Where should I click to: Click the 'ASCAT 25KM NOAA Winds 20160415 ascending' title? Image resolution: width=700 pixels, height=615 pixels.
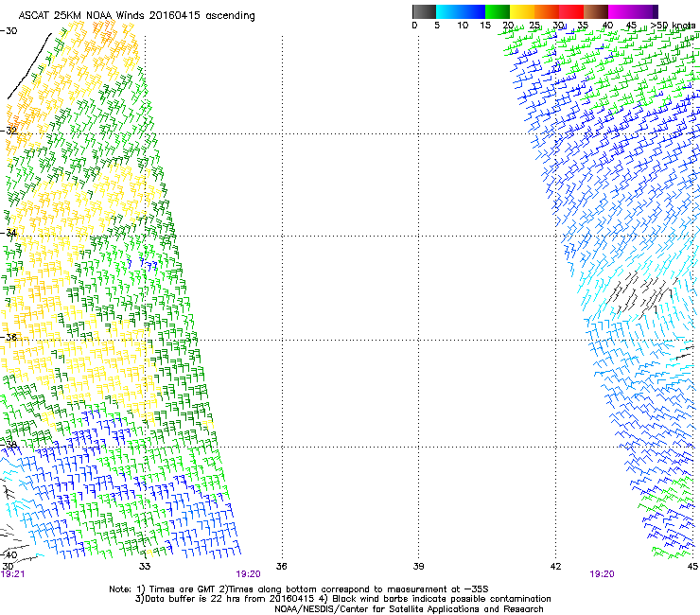136,16
